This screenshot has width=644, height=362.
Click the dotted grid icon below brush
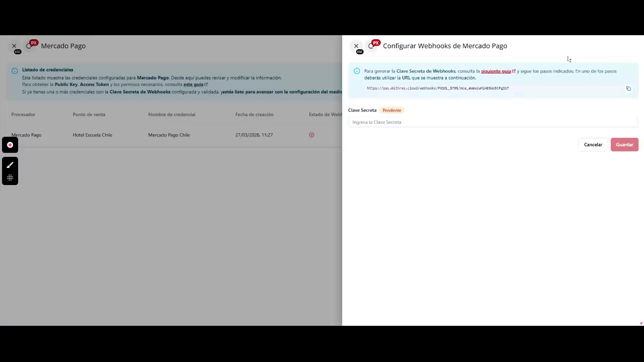click(10, 177)
